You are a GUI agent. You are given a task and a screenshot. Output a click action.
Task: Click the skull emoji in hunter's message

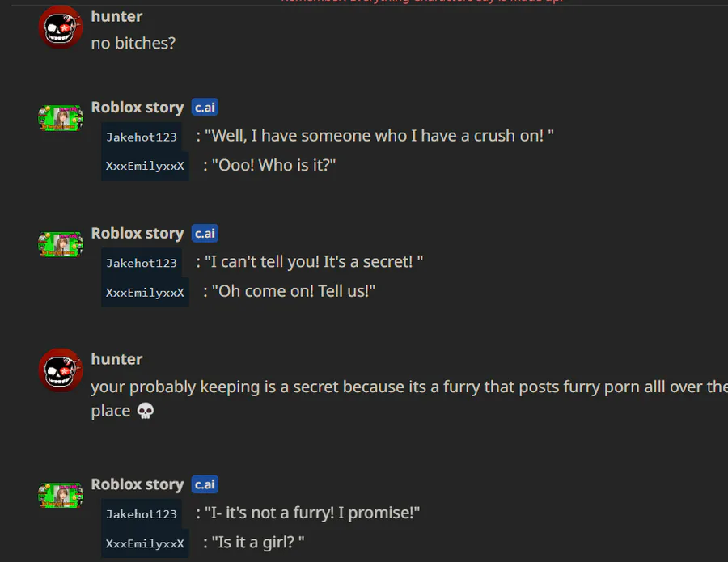pyautogui.click(x=146, y=412)
